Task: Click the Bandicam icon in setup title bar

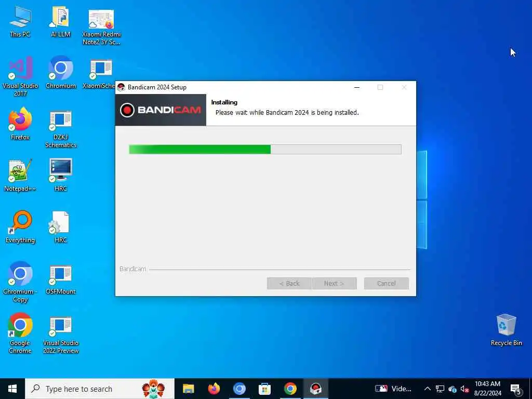Action: coord(121,87)
